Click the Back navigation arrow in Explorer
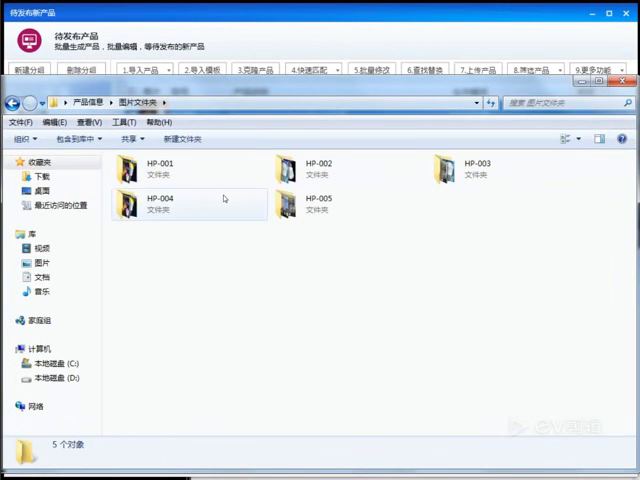Viewport: 640px width, 480px height. [13, 103]
